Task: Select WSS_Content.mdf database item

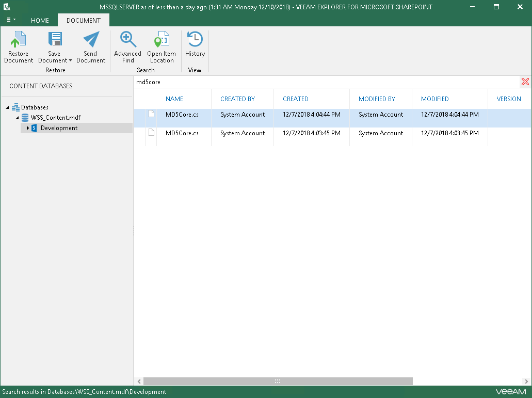Action: coord(56,118)
